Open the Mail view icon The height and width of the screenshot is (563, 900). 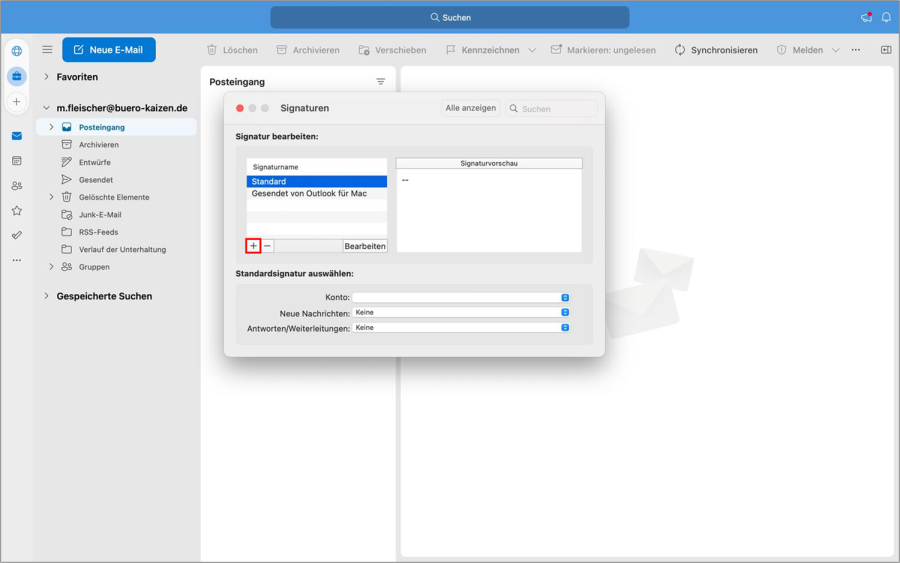pos(17,136)
